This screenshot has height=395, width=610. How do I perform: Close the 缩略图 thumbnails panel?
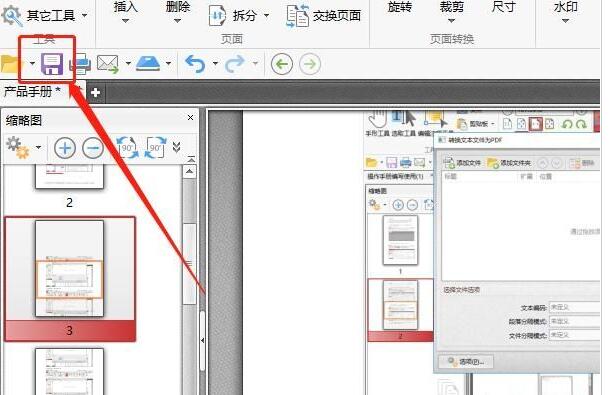tap(190, 118)
